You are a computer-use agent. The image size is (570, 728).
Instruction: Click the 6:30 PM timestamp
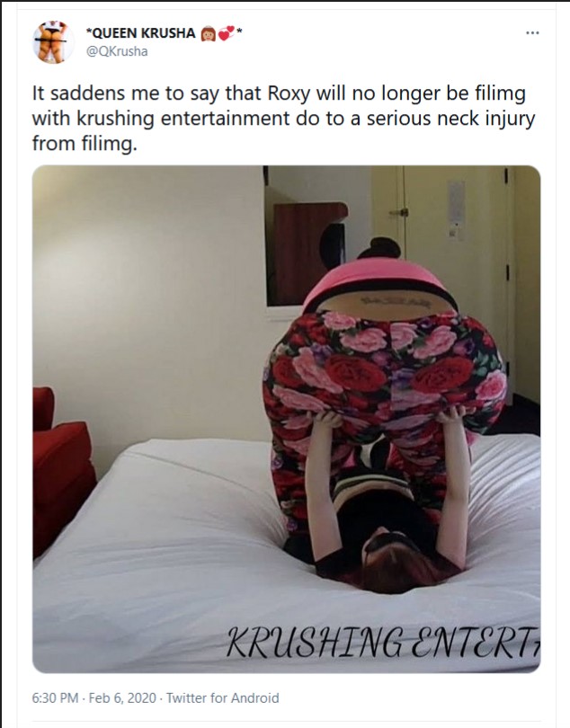pos(55,697)
